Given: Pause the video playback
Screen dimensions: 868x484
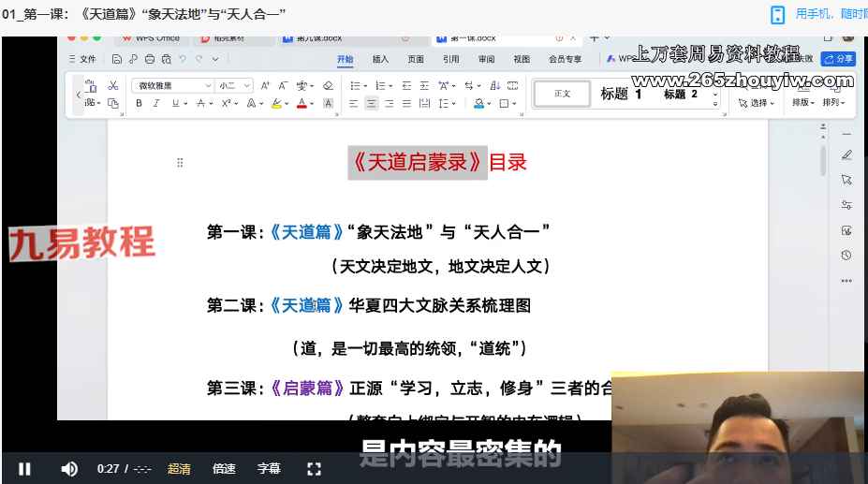Looking at the screenshot, I should click(24, 469).
